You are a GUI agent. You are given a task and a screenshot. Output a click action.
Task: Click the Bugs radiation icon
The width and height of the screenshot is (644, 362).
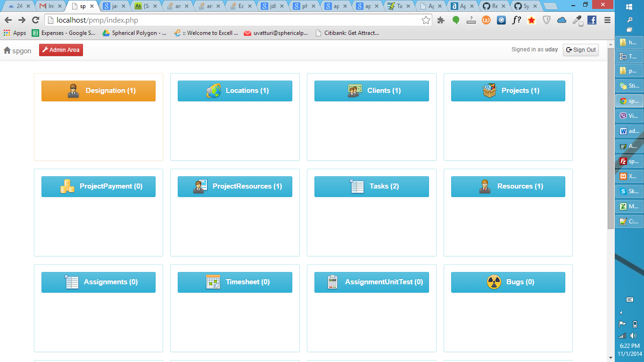click(x=494, y=282)
